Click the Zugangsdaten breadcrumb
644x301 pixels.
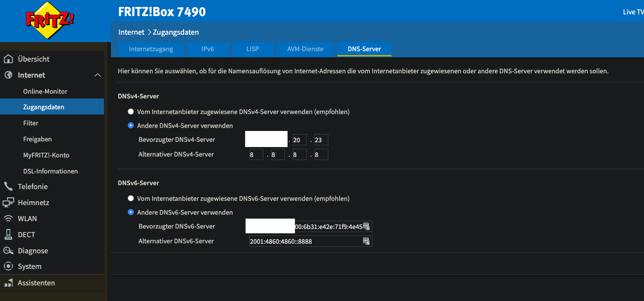point(176,33)
